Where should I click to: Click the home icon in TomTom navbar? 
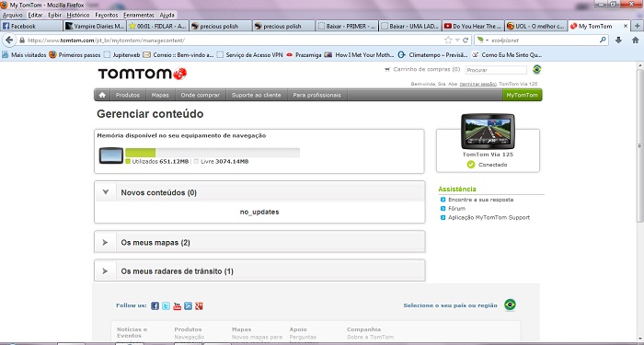coord(102,95)
